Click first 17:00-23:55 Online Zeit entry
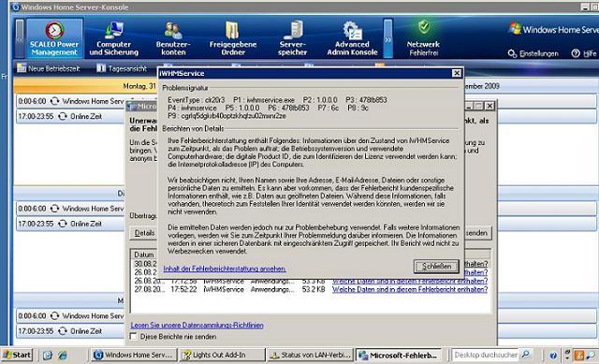599x364 pixels. coord(71,116)
